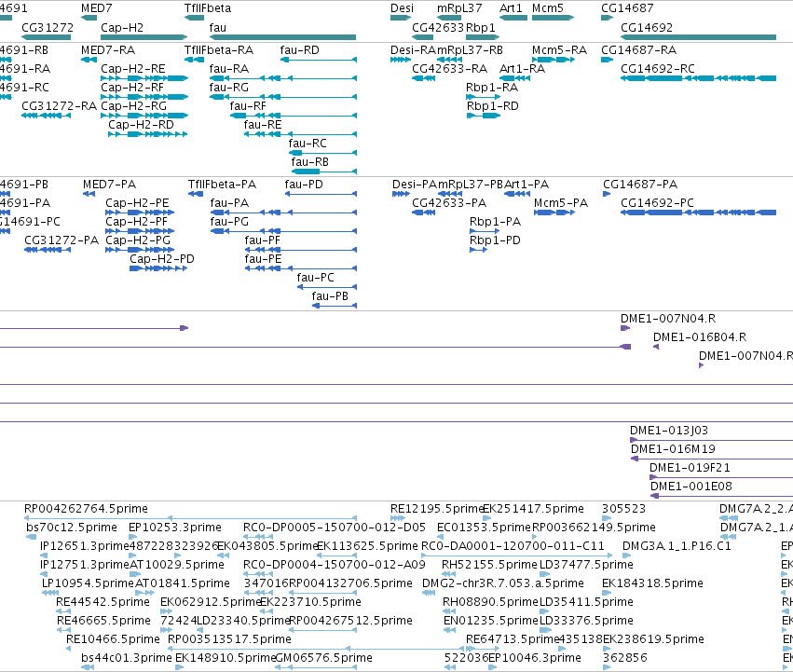Click the TfIIFbeta-PA protein label
The image size is (793, 672).
(x=222, y=185)
